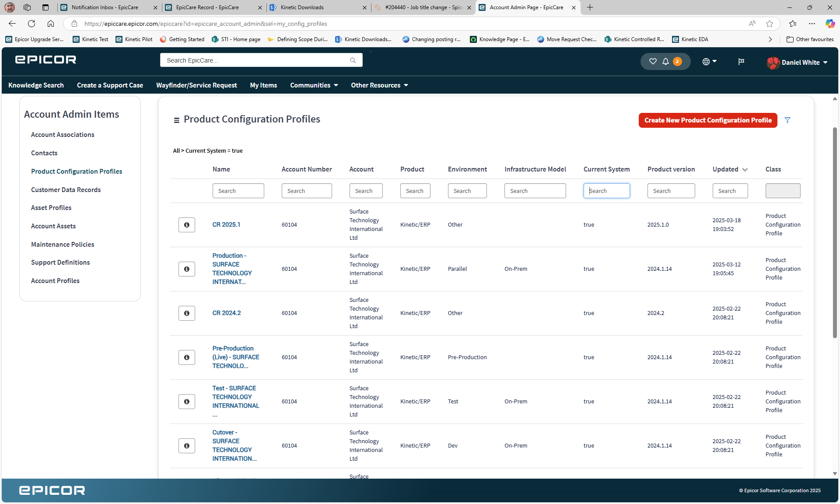Click the browser back arrow
The image size is (840, 504).
(12, 24)
